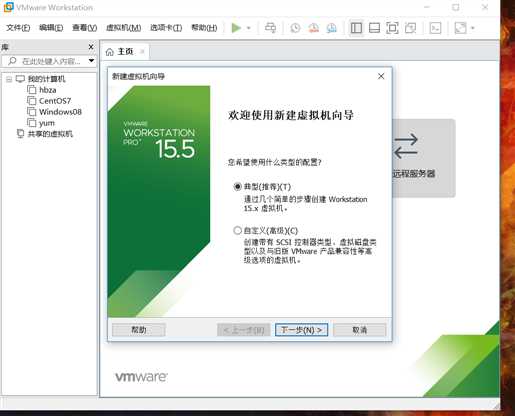Open the snapshot manager icon
Screen dimensions: 515x416
coord(331,28)
